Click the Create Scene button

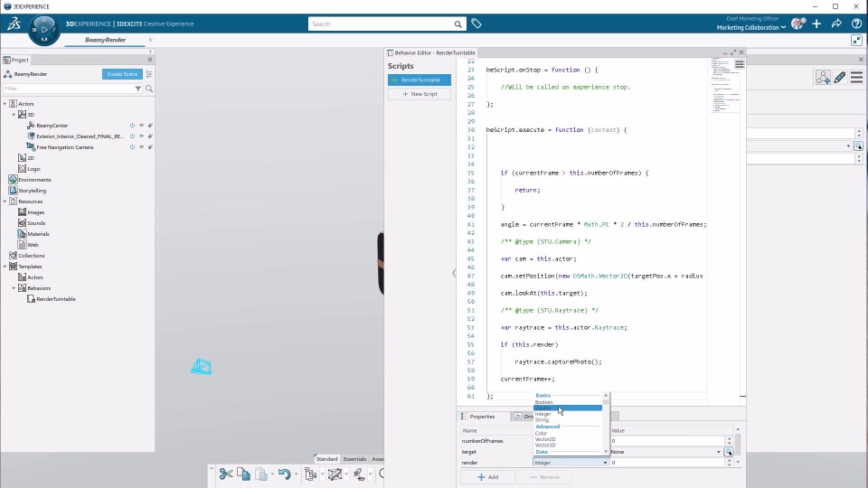pos(122,74)
